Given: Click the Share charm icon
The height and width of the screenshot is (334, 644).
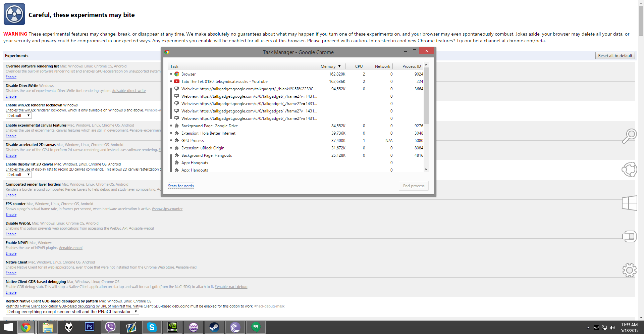Looking at the screenshot, I should pos(629,170).
